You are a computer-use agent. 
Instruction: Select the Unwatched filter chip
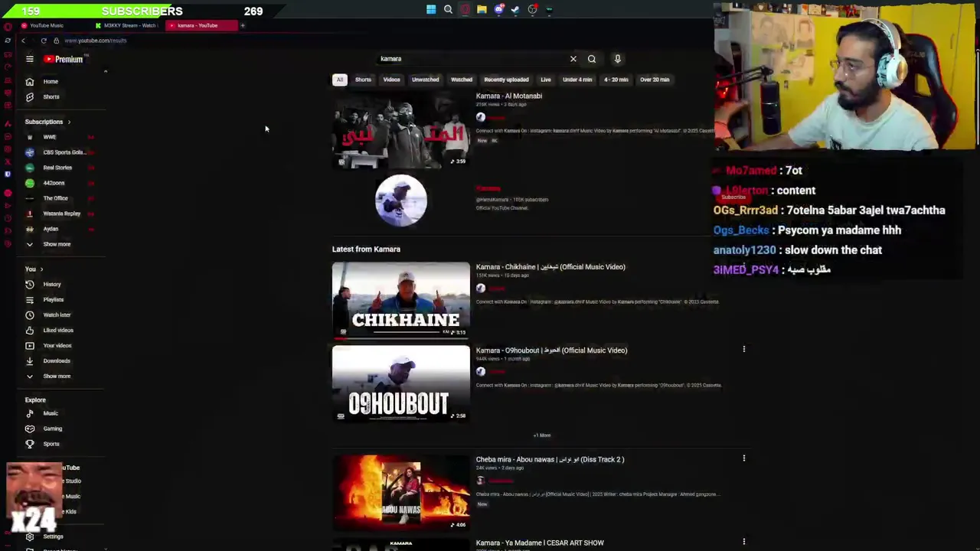pos(425,80)
